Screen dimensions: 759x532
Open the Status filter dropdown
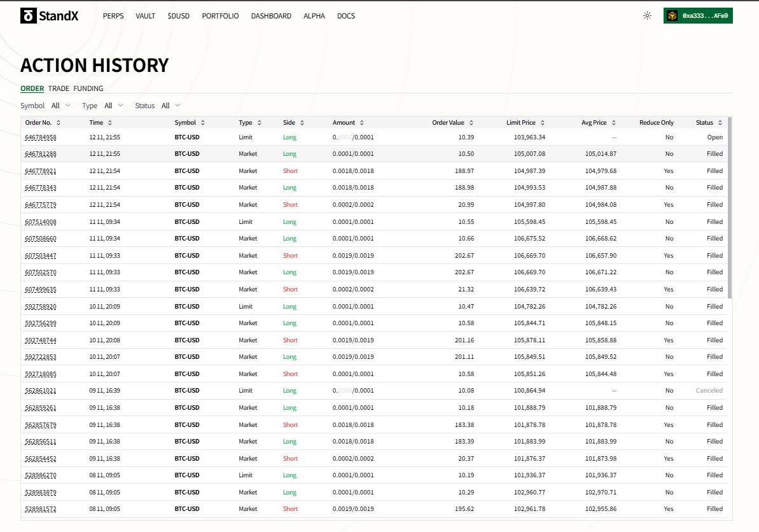[x=169, y=106]
